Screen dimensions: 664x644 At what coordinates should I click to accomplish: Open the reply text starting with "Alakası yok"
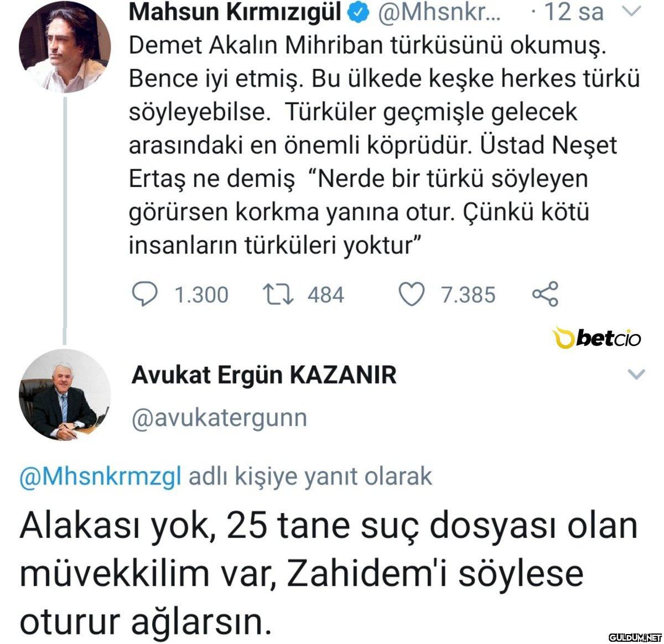pos(329,574)
